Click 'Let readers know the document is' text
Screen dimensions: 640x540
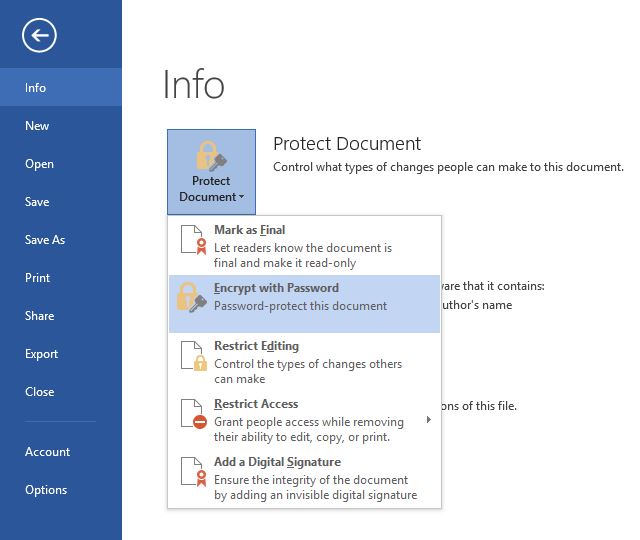[x=303, y=248]
